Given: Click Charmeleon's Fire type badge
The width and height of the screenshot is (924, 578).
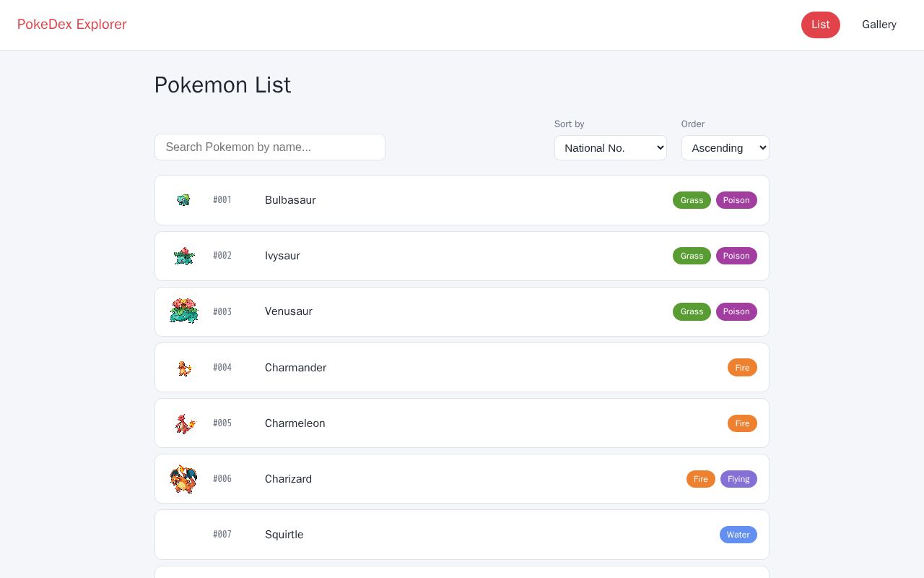Looking at the screenshot, I should [x=742, y=423].
